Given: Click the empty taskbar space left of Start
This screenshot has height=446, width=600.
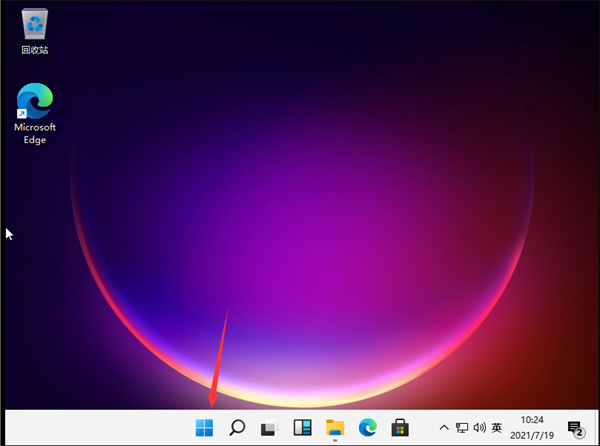Looking at the screenshot, I should pyautogui.click(x=100, y=428).
